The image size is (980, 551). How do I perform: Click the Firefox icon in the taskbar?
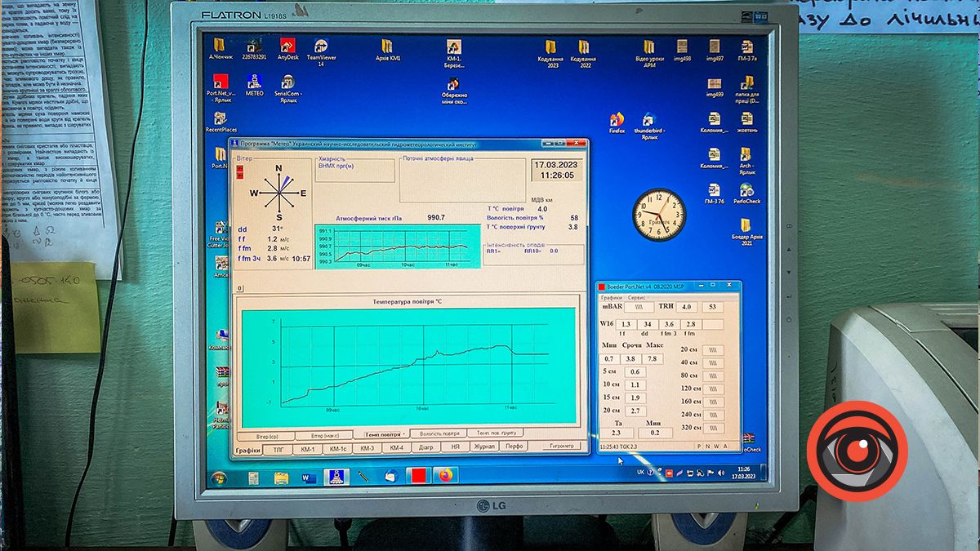(x=445, y=475)
